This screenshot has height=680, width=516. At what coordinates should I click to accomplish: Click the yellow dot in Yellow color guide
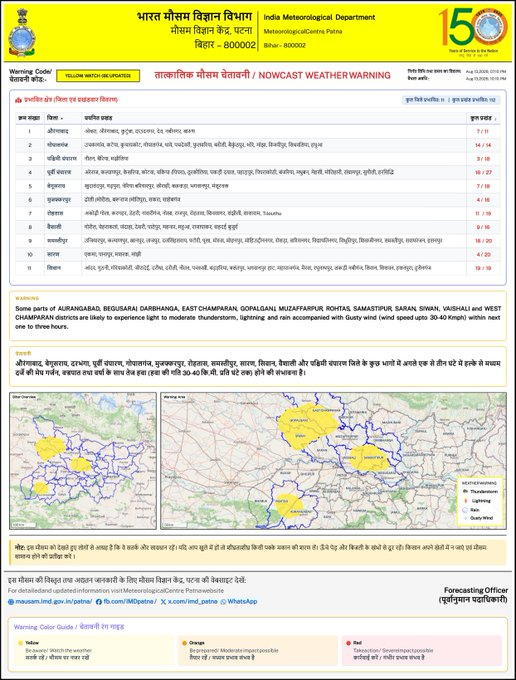[20, 643]
